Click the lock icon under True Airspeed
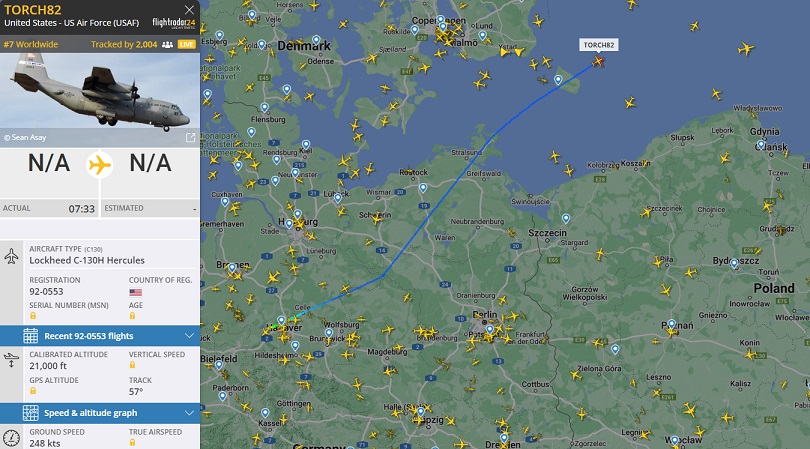Viewport: 810px width, 449px height. [x=132, y=442]
